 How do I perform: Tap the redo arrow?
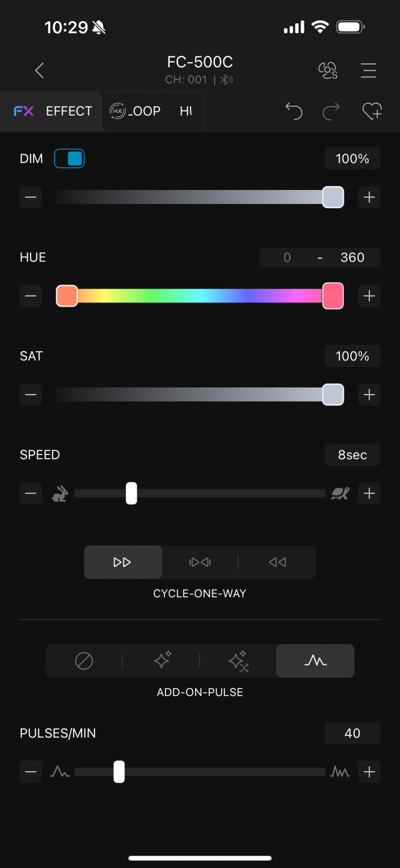coord(331,111)
